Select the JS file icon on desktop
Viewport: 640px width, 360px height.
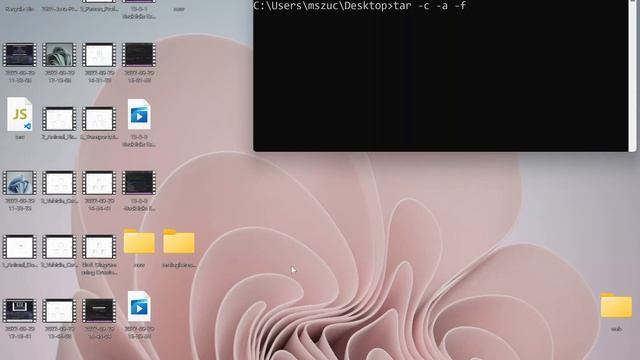click(20, 114)
